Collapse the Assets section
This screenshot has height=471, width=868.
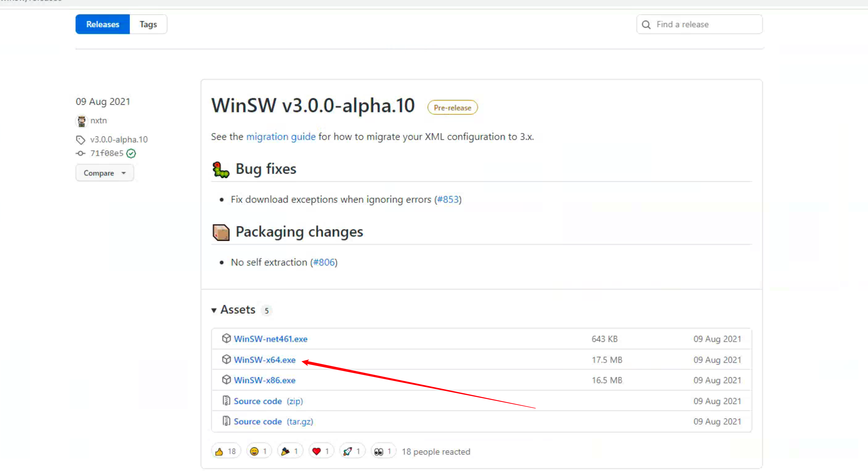click(x=214, y=310)
